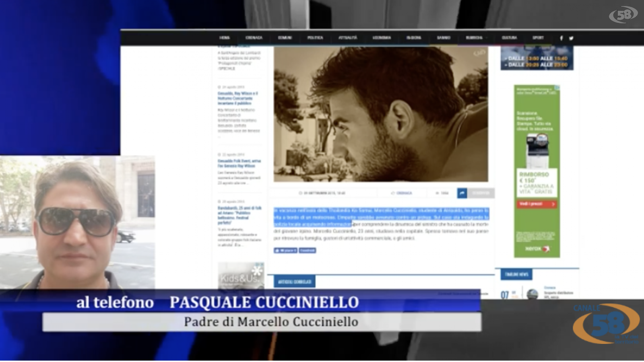Click the 07 timeline news entry thumbnail
644x362 pixels.
click(533, 294)
